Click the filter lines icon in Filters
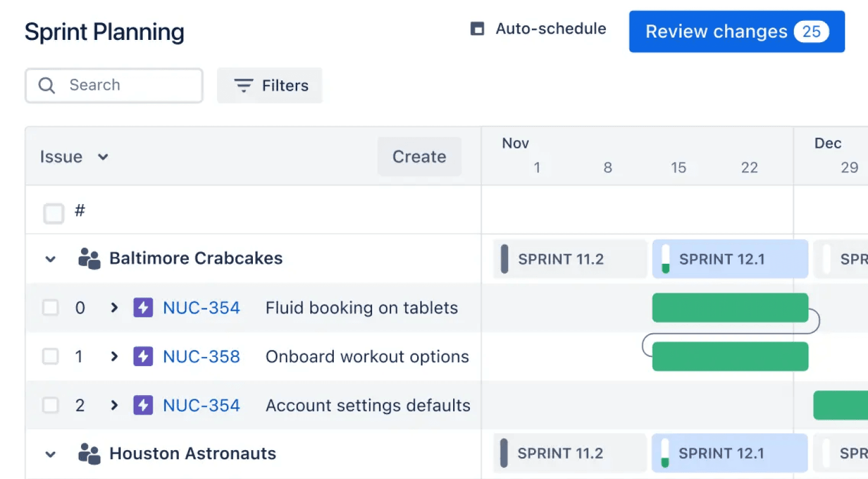Image resolution: width=868 pixels, height=479 pixels. (243, 86)
